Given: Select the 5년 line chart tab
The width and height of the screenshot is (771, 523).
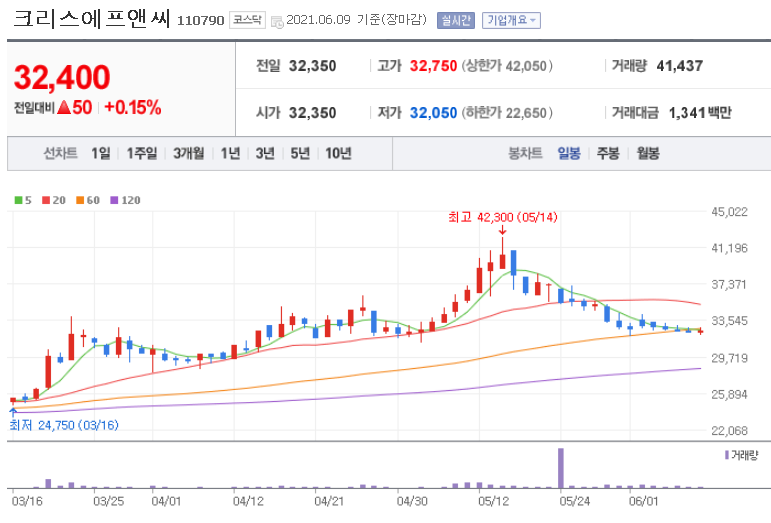Looking at the screenshot, I should 300,153.
